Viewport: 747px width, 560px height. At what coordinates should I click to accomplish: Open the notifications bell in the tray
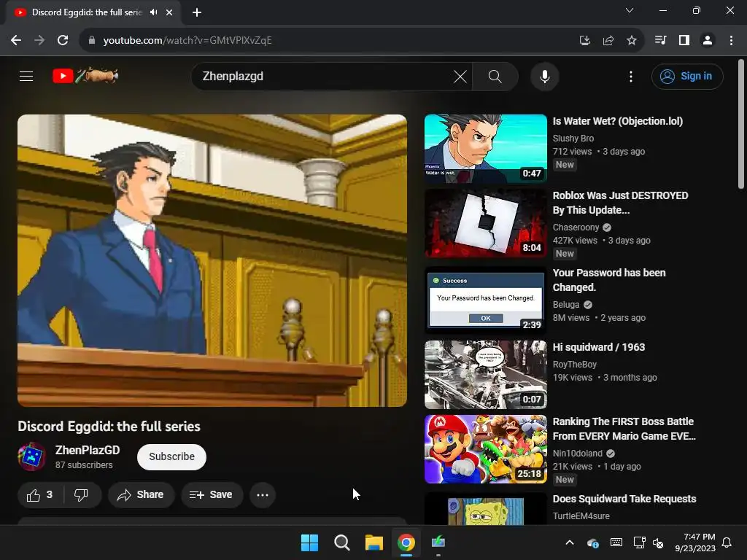(727, 542)
